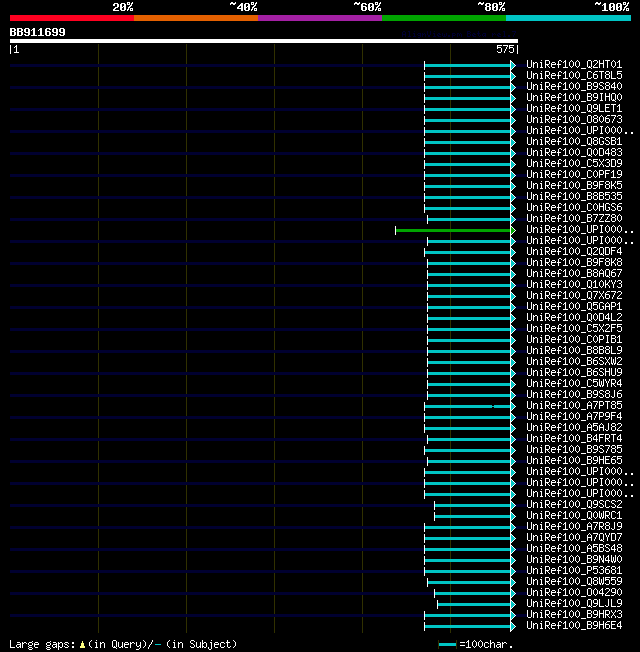This screenshot has height=652, width=640.
Task: Open hit UniRef100_B9IHQ0
Action: click(x=574, y=97)
